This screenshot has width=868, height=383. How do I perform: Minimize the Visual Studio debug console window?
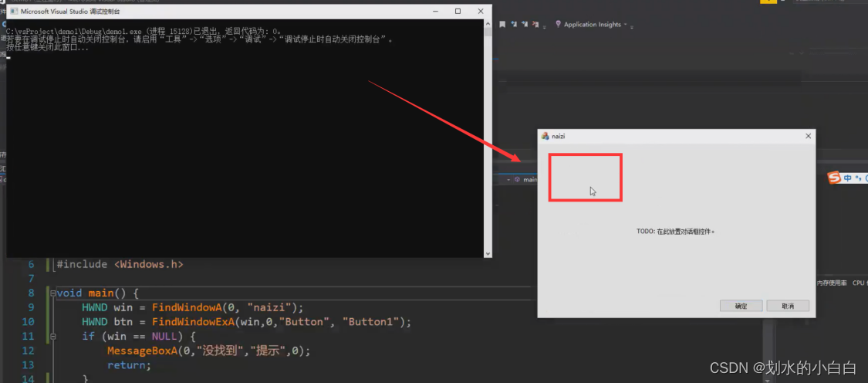click(x=437, y=11)
